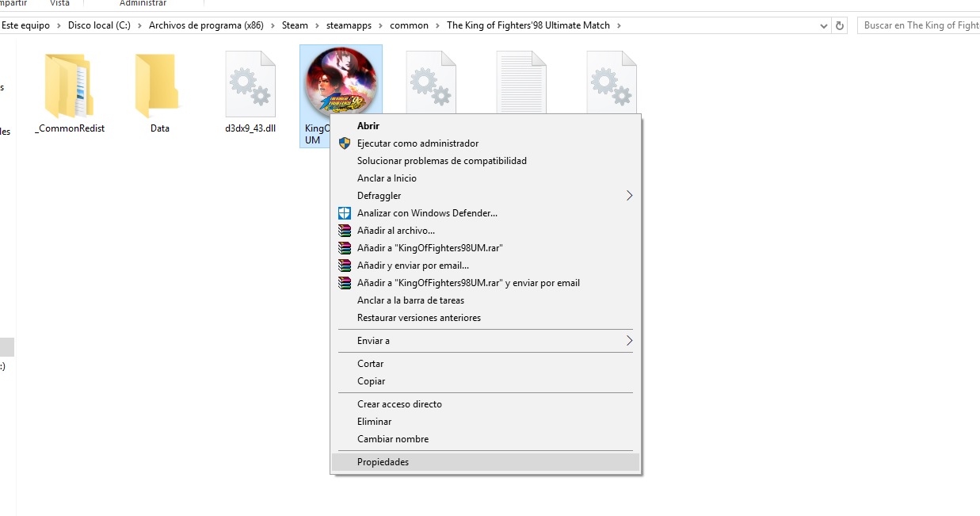Go to Archivos de programa (x86) breadcrumb
980x516 pixels.
(206, 25)
